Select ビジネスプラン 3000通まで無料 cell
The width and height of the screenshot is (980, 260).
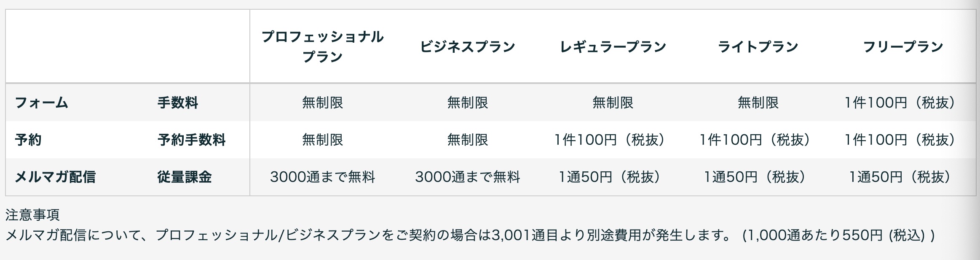(467, 177)
